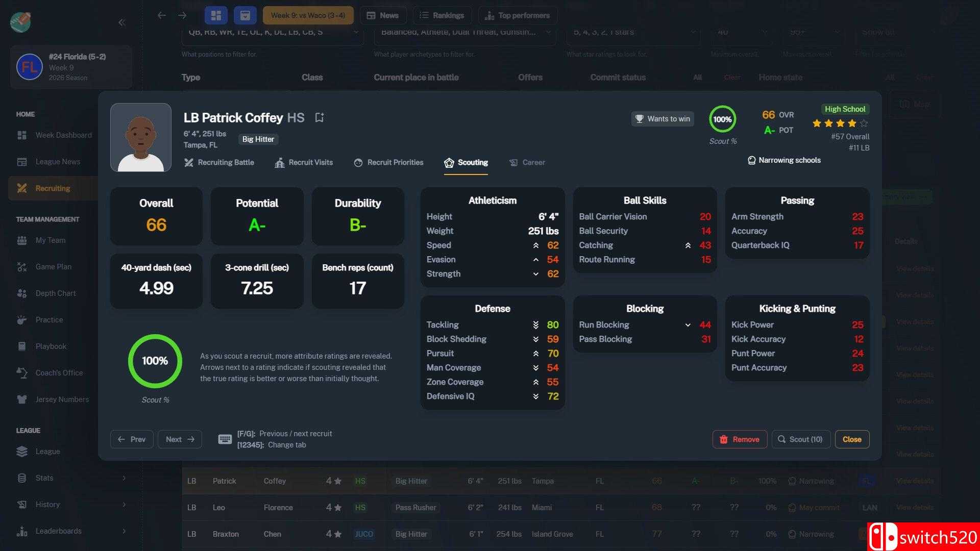This screenshot has height=551, width=980.
Task: Collapse the sidebar with the double-chevron icon
Action: pos(121,22)
